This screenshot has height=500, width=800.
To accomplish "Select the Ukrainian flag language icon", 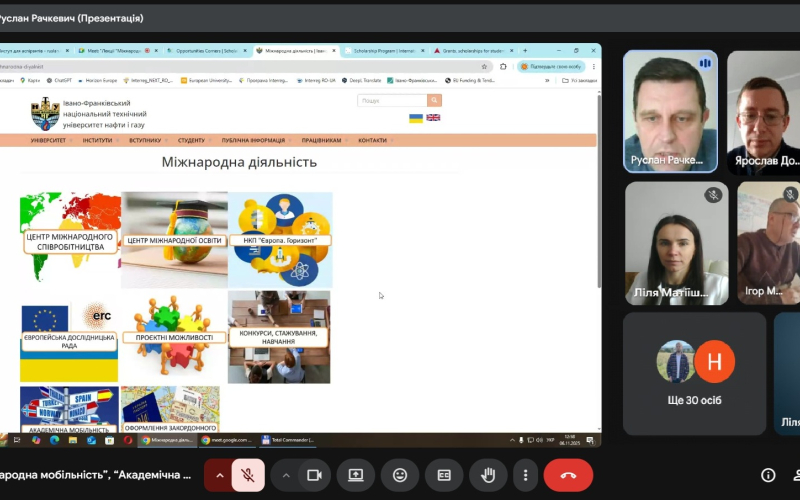I will point(416,118).
